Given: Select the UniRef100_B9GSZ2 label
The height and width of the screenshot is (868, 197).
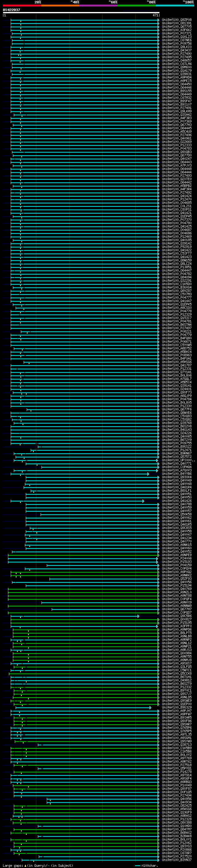Looking at the screenshot, I should coord(177,446).
